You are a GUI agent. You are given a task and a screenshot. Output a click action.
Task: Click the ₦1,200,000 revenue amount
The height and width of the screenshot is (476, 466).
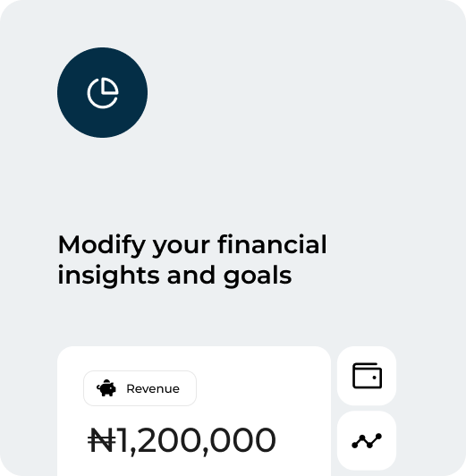(182, 440)
